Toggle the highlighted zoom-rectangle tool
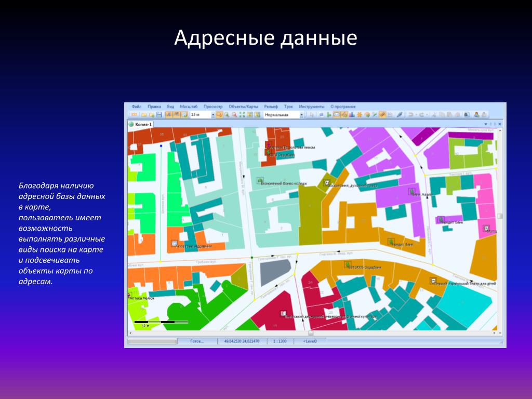 [x=219, y=115]
